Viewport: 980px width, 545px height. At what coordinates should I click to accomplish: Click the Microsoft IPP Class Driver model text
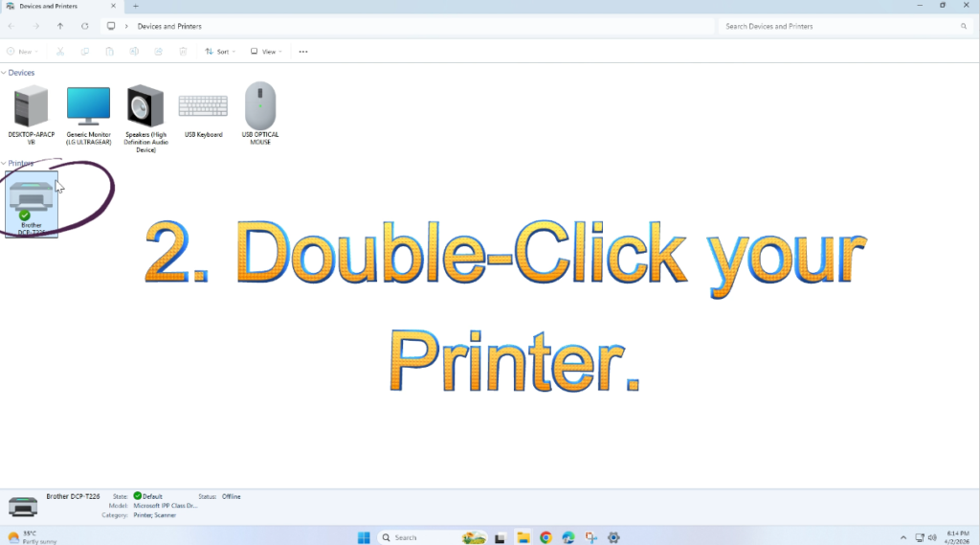[166, 506]
